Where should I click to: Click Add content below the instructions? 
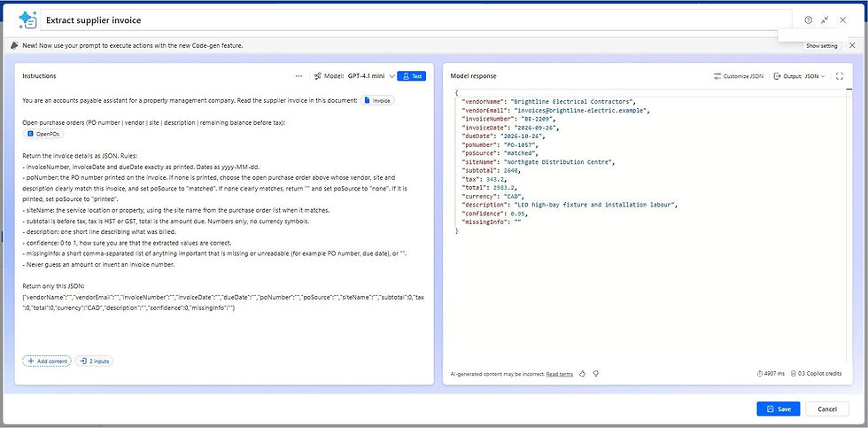[47, 361]
